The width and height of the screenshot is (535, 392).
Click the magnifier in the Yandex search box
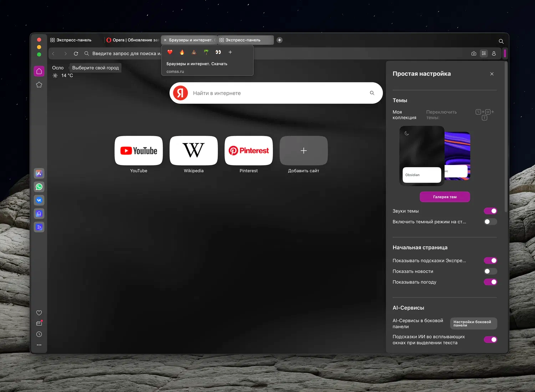tap(372, 93)
